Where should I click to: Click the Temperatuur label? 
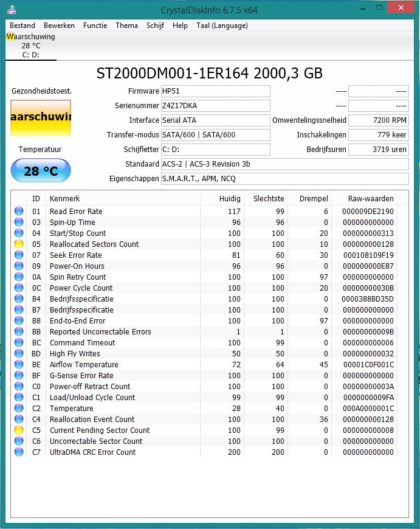click(x=40, y=150)
